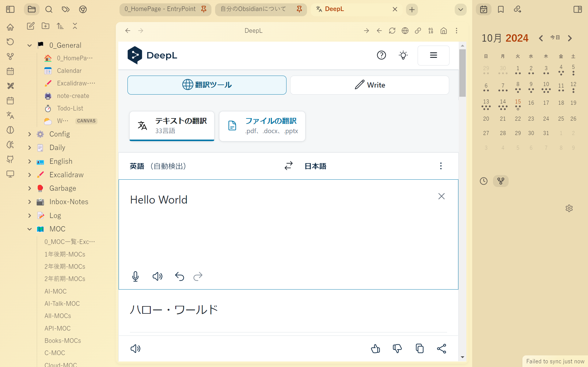The image size is (588, 367).
Task: Expand the Inbox-Notes folder
Action: pos(29,202)
